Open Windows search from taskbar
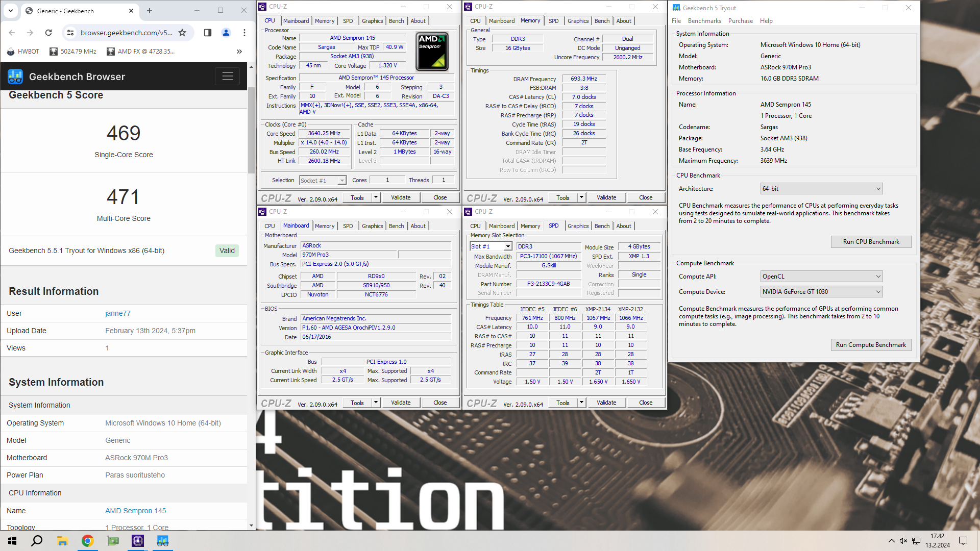 point(37,541)
